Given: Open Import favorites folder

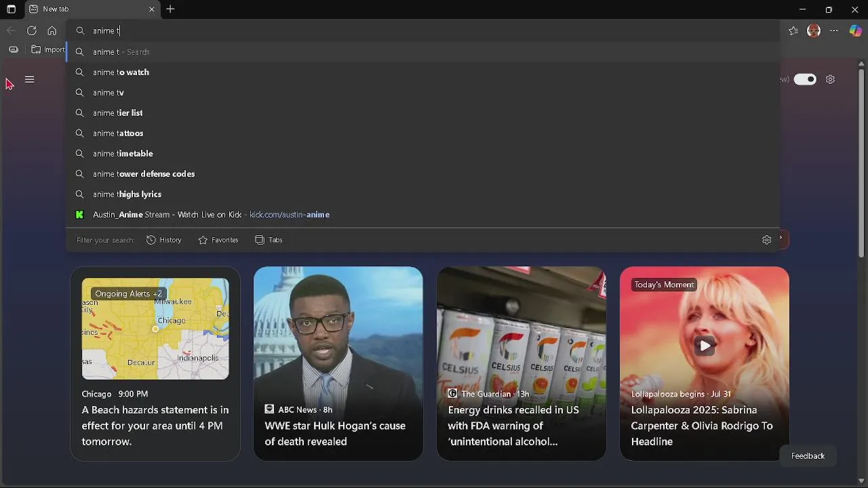Looking at the screenshot, I should 47,49.
